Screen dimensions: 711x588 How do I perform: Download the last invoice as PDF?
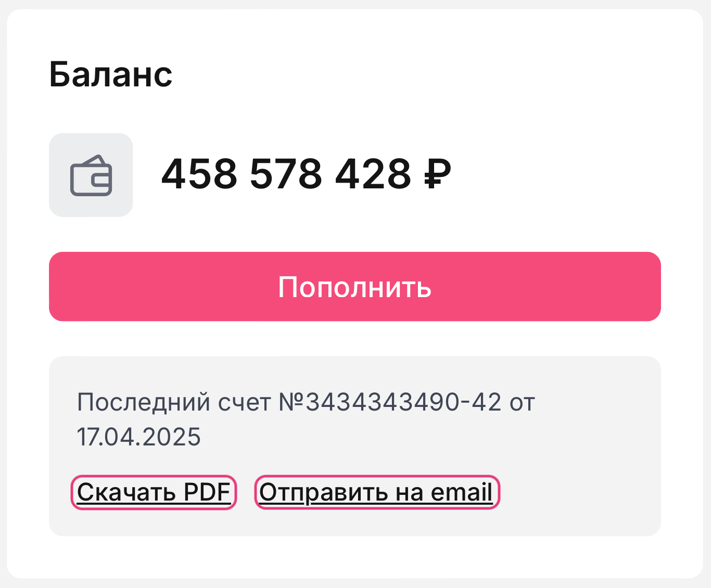coord(154,492)
